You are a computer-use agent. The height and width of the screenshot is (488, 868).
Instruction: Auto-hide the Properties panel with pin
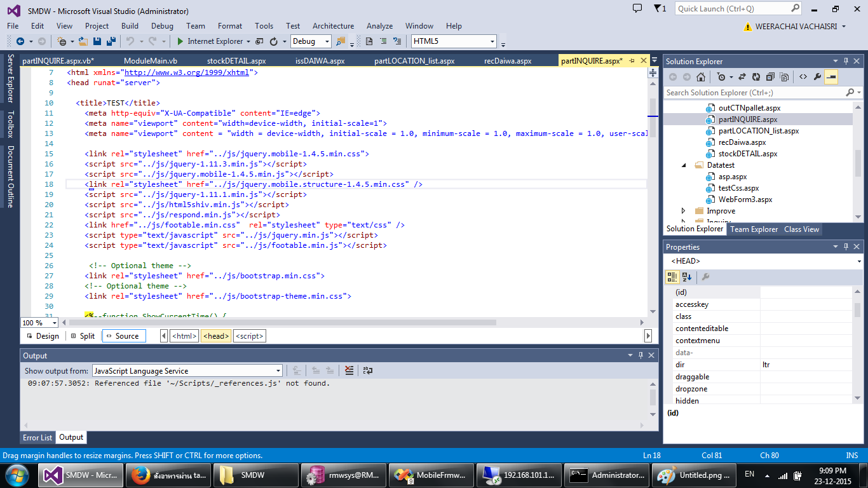[x=846, y=247]
